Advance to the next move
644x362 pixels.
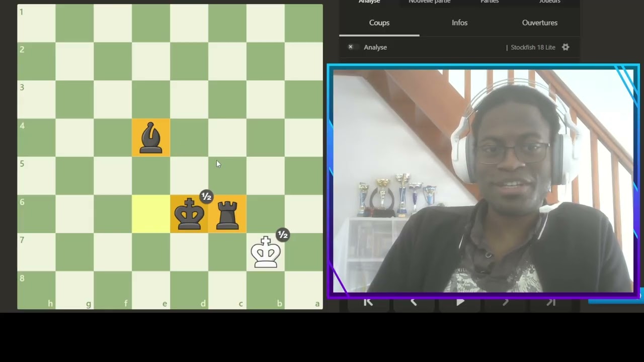point(506,303)
